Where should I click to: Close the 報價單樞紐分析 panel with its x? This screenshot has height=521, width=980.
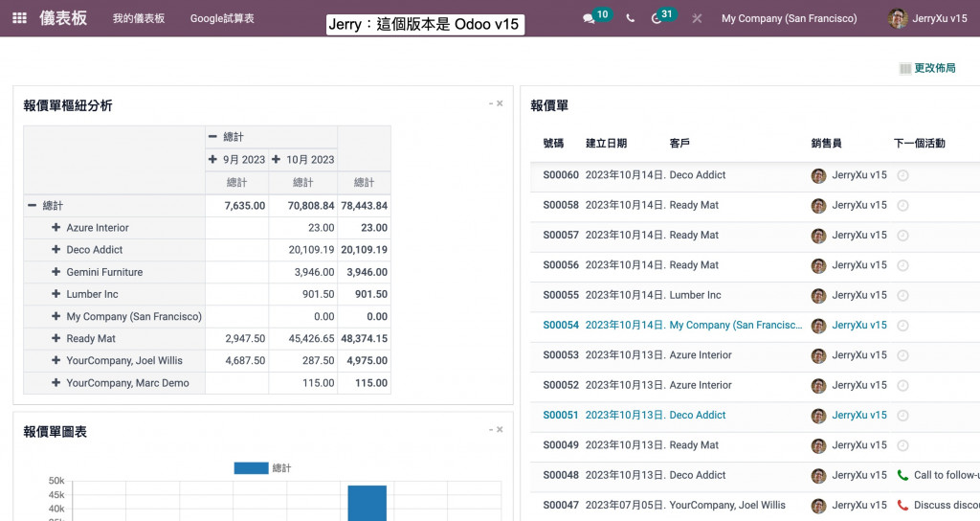[x=500, y=103]
